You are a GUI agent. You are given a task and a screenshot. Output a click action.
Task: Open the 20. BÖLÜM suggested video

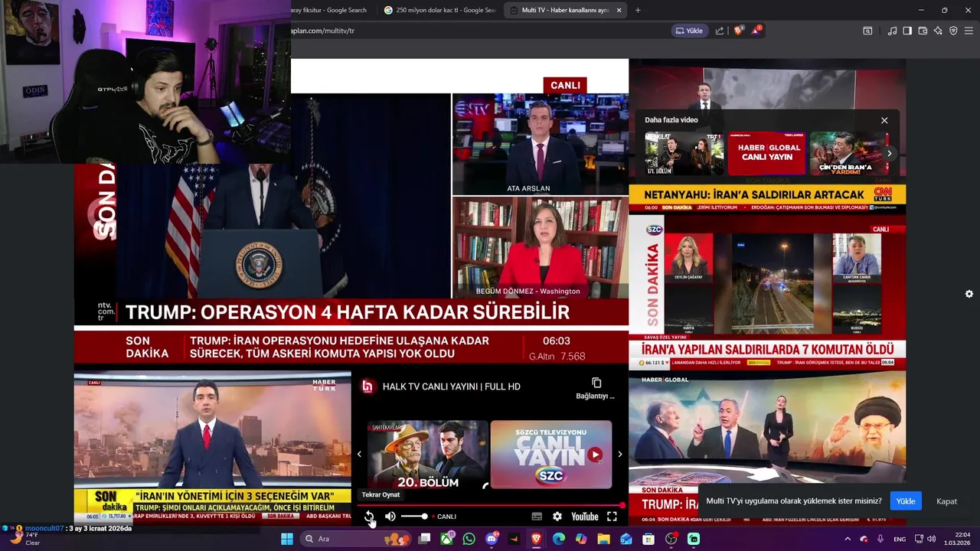pos(427,455)
